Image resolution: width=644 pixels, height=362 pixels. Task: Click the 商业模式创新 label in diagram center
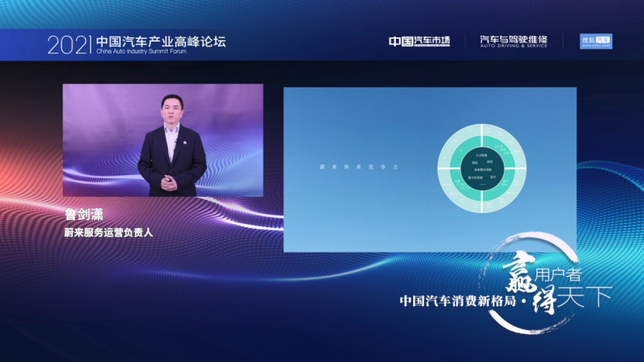click(484, 169)
